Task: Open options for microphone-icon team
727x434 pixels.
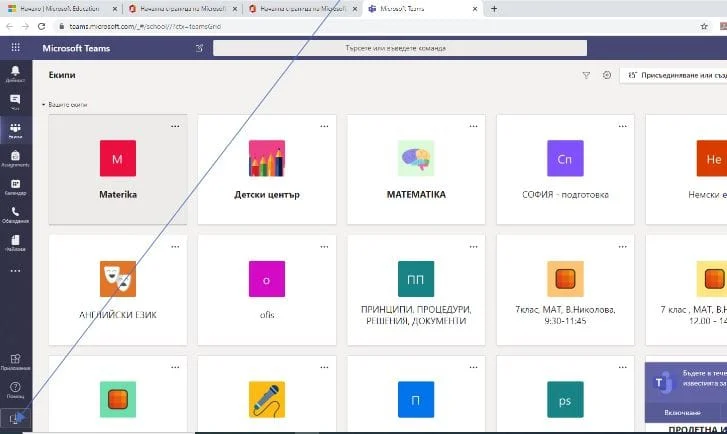Action: click(x=324, y=367)
